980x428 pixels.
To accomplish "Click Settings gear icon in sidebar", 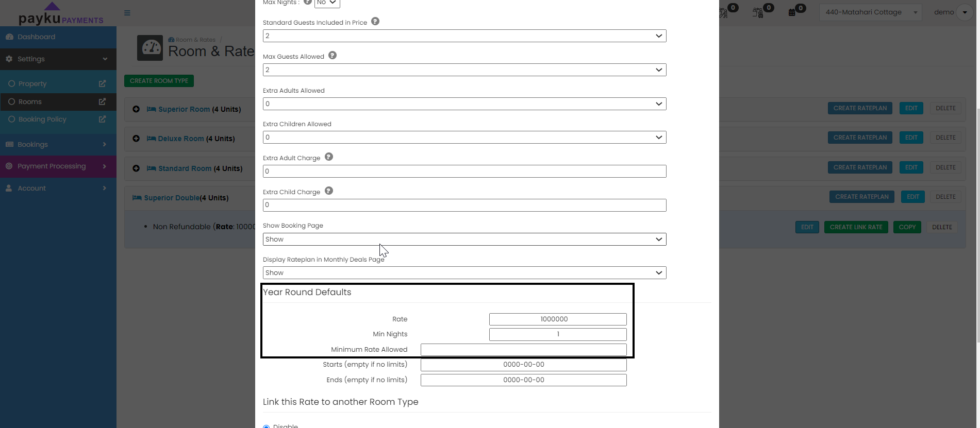I will click(x=9, y=59).
